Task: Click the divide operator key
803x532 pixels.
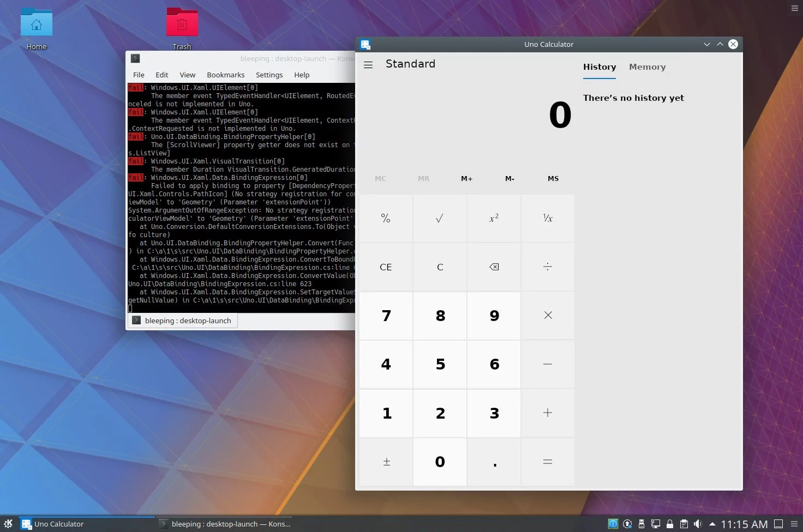Action: (x=548, y=267)
